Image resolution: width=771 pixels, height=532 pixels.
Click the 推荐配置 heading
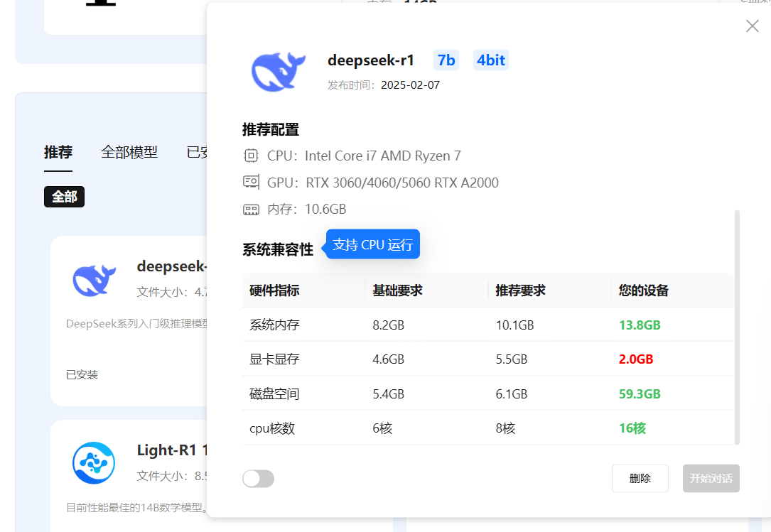(271, 130)
